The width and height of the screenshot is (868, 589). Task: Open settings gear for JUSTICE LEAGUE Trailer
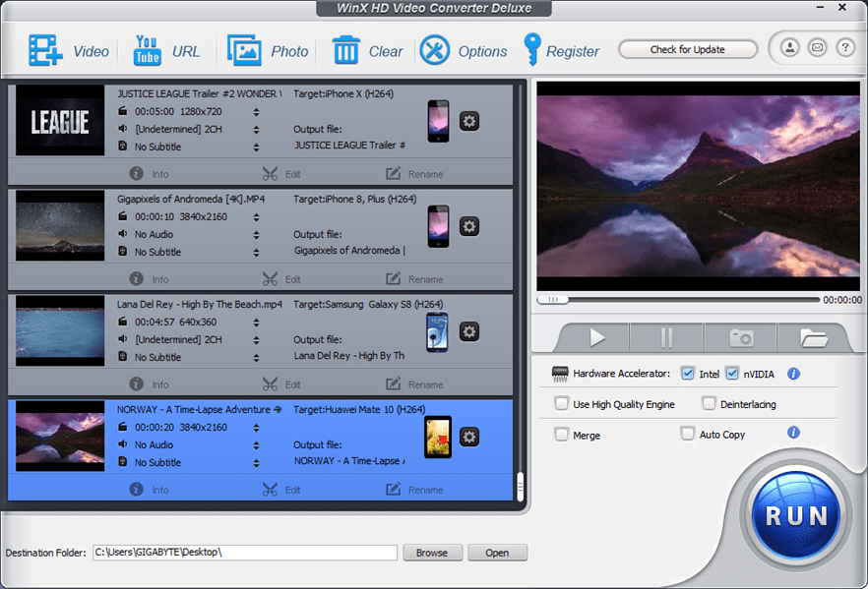[x=469, y=121]
